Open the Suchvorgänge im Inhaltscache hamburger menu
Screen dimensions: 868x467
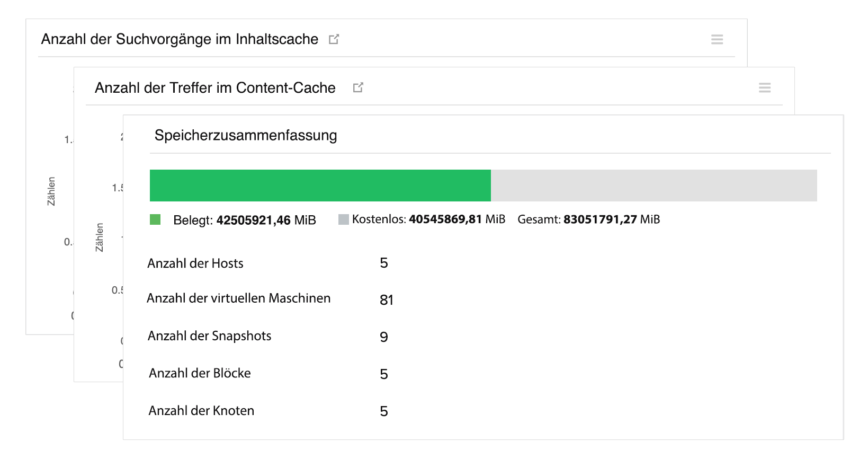coord(717,39)
